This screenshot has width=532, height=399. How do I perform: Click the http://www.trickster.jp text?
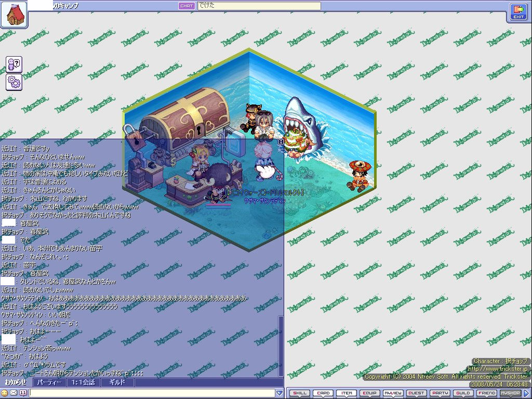(498, 369)
